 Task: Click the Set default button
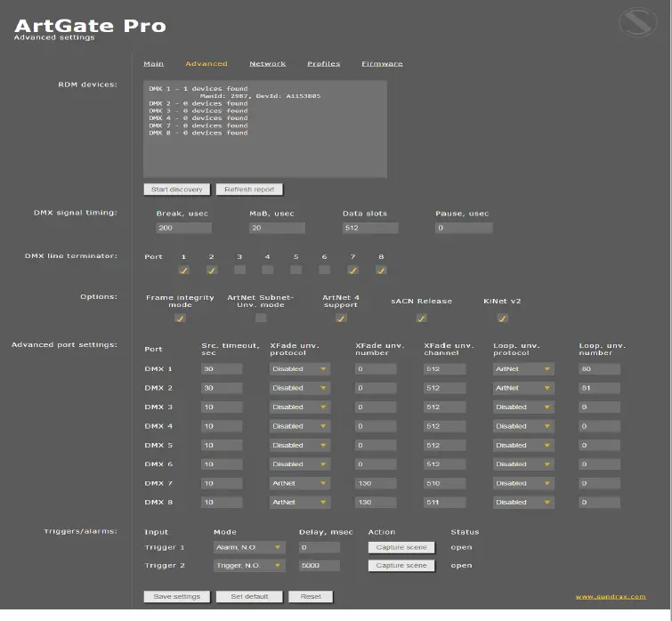[x=249, y=597]
